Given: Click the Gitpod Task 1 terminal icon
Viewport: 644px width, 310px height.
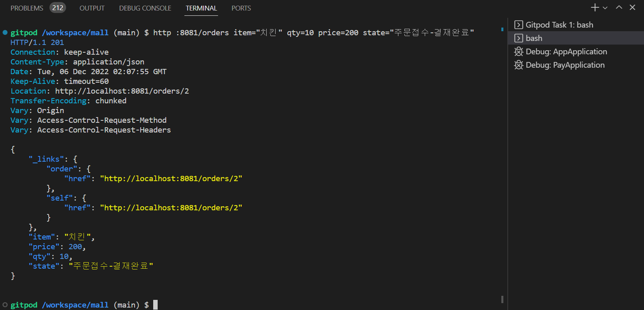Looking at the screenshot, I should coord(518,25).
